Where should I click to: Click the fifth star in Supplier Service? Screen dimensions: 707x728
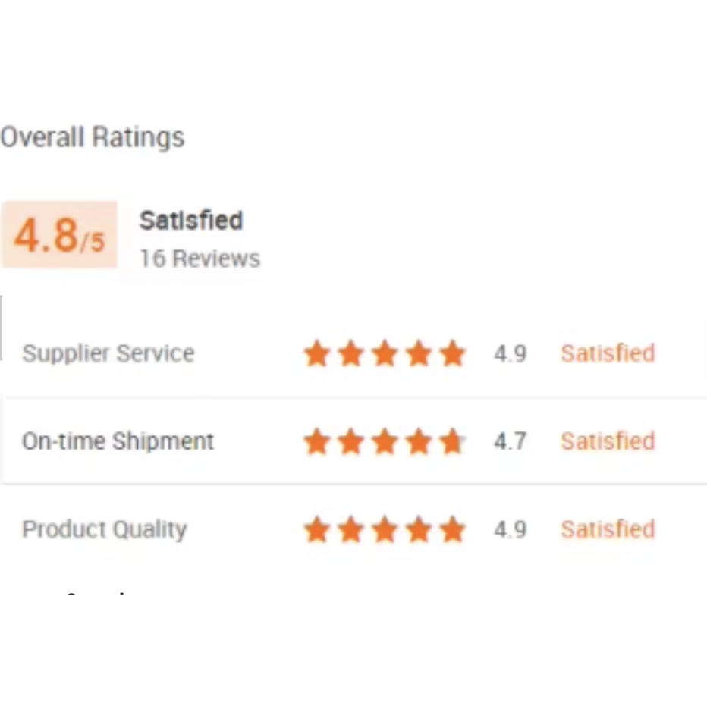point(453,354)
